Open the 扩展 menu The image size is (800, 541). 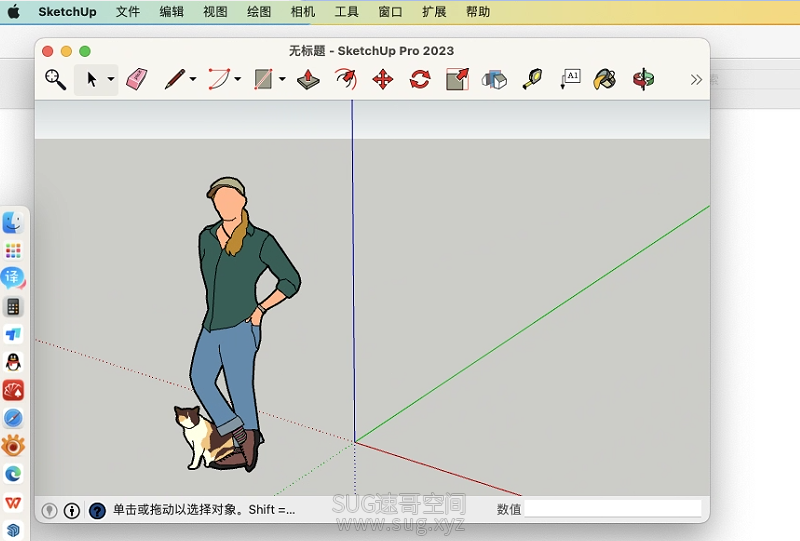click(x=434, y=12)
